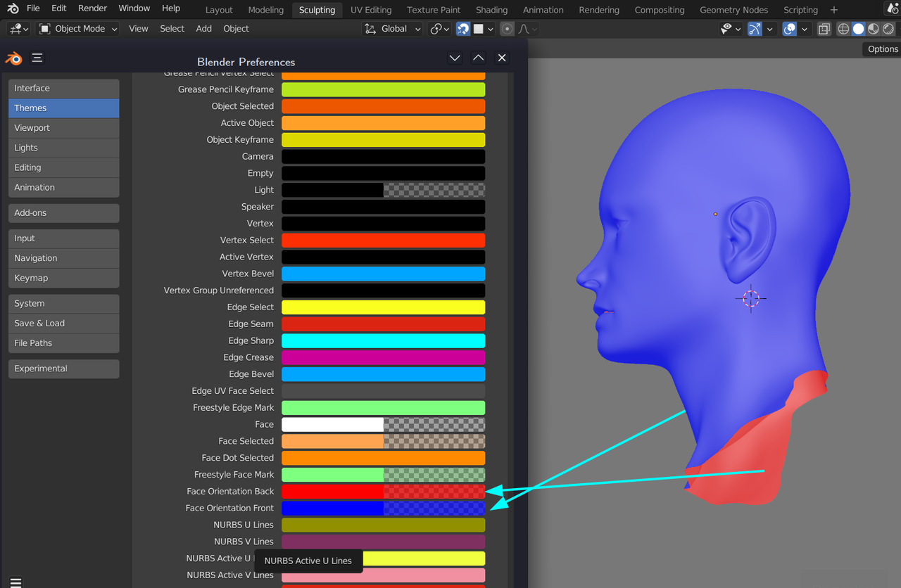
Task: Click the downward chevron button in Preferences header
Action: (x=455, y=58)
